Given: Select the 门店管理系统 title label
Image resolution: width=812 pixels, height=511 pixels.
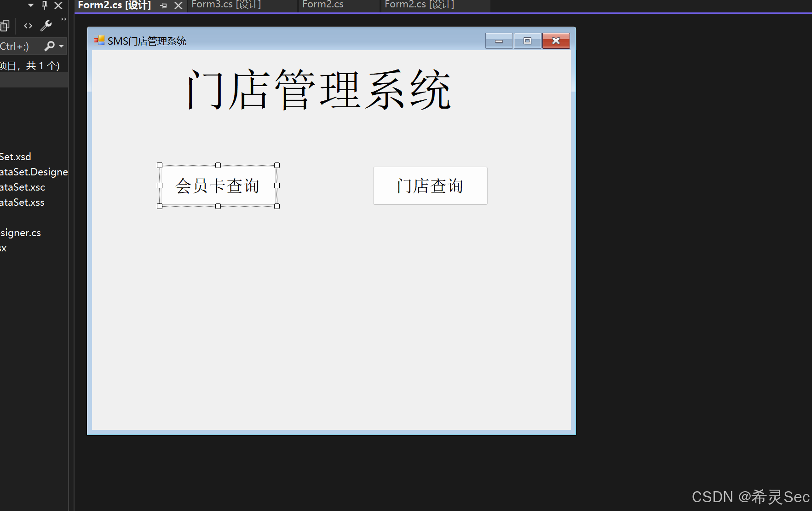Looking at the screenshot, I should pos(318,89).
